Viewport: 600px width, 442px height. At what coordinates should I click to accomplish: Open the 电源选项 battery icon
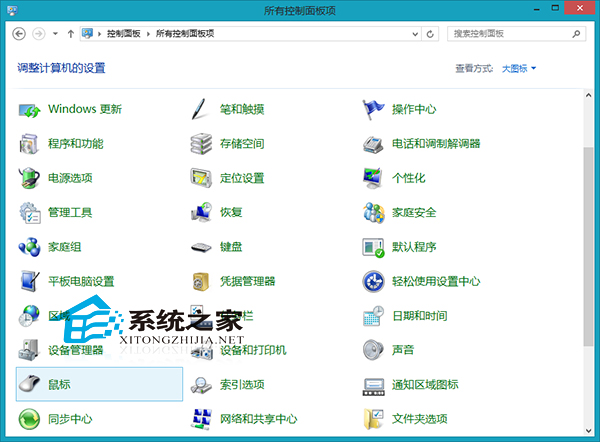coord(29,178)
